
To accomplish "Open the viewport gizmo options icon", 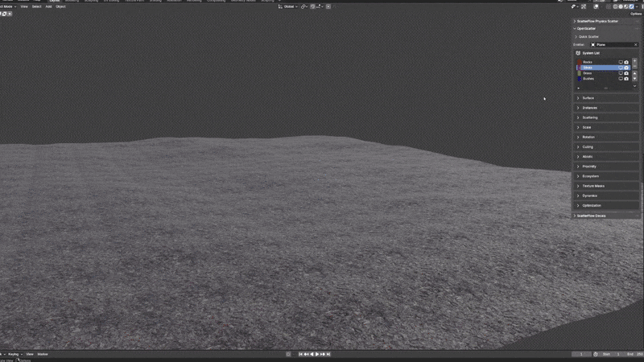I will tap(584, 6).
